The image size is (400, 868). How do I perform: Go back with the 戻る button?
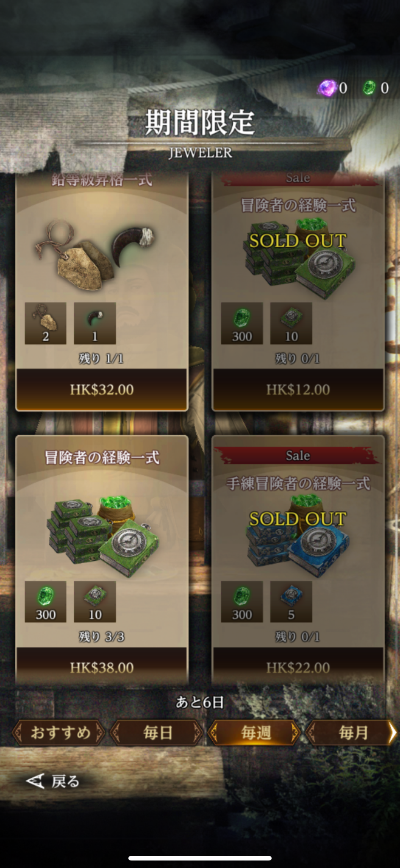(x=53, y=781)
